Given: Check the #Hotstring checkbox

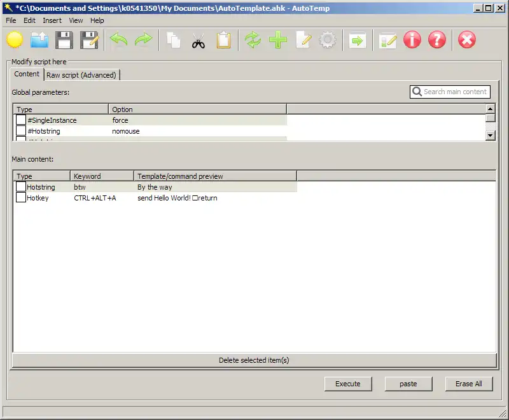Looking at the screenshot, I should pos(21,131).
